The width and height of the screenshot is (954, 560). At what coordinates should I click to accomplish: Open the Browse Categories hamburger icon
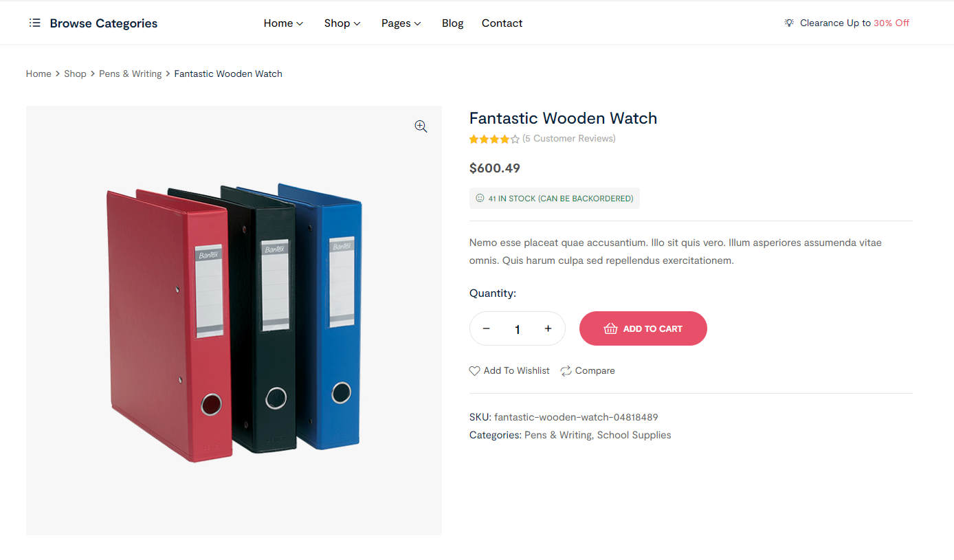[x=34, y=23]
